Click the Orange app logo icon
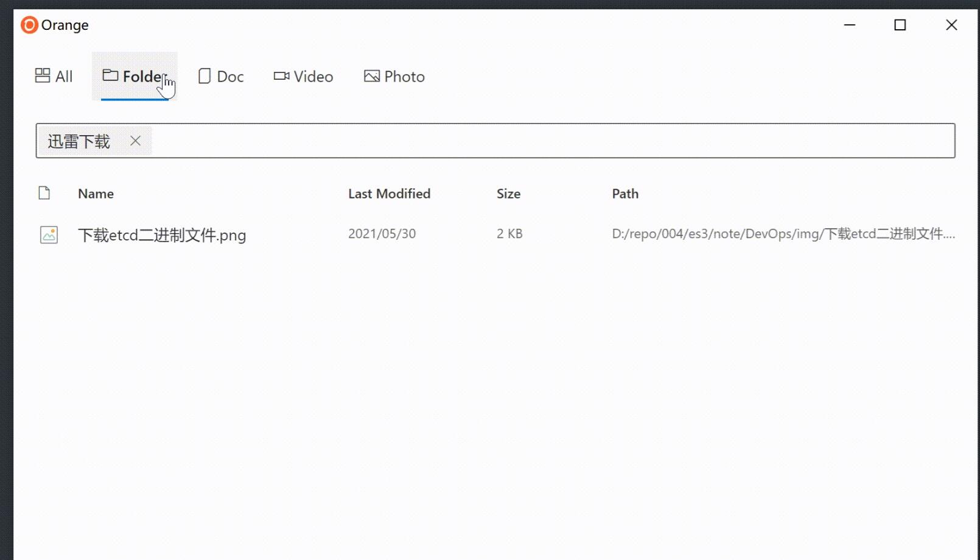 [29, 25]
